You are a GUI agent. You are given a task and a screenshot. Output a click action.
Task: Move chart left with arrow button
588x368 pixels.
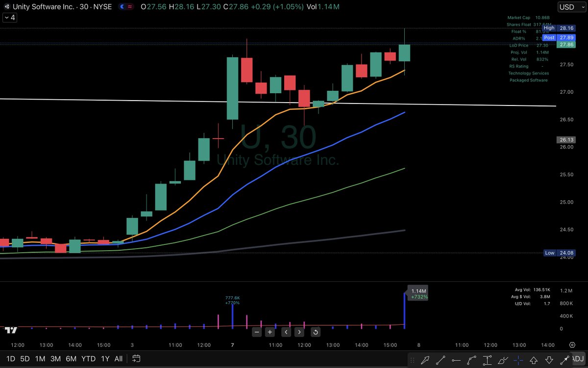pos(286,332)
